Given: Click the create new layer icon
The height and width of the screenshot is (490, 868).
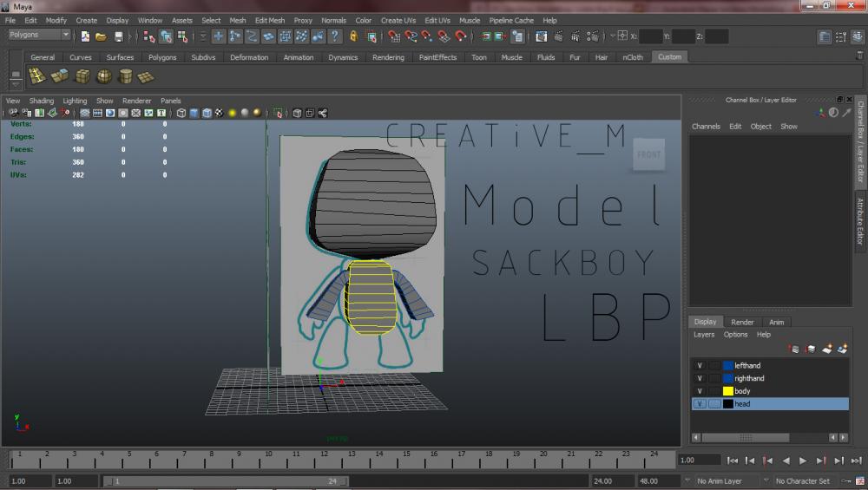Looking at the screenshot, I should pos(827,349).
